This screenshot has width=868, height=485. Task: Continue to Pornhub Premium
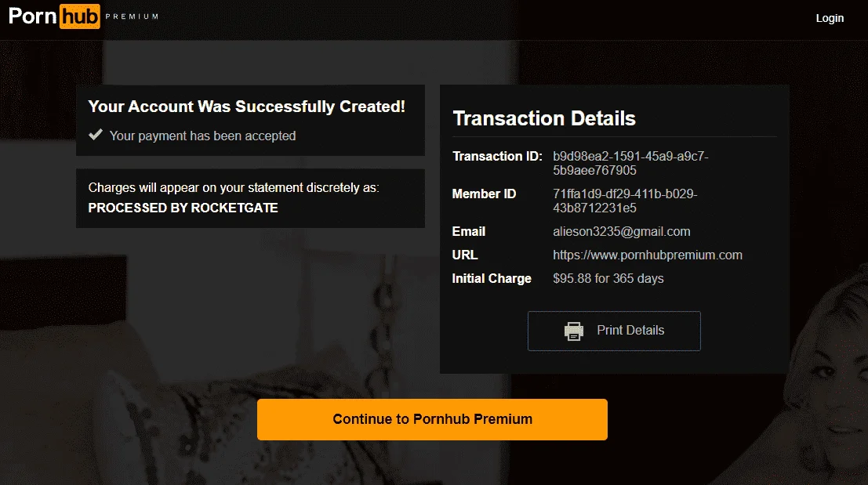(432, 419)
